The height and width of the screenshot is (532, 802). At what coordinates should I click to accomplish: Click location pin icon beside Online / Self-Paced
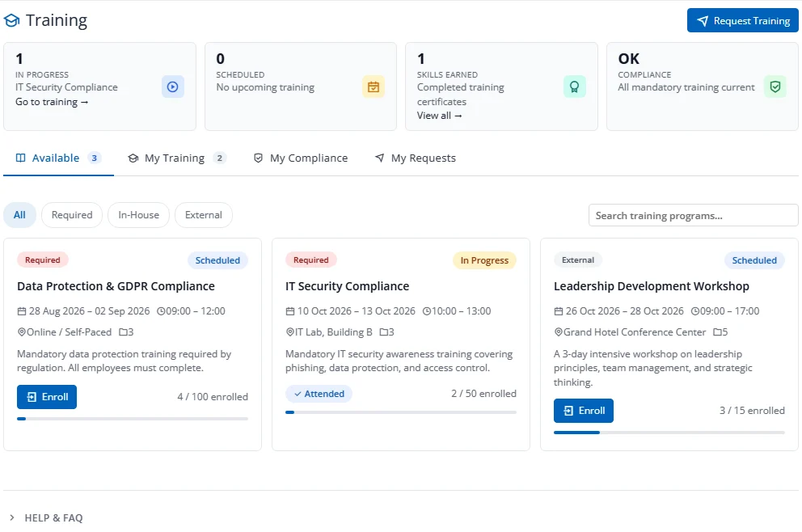22,332
